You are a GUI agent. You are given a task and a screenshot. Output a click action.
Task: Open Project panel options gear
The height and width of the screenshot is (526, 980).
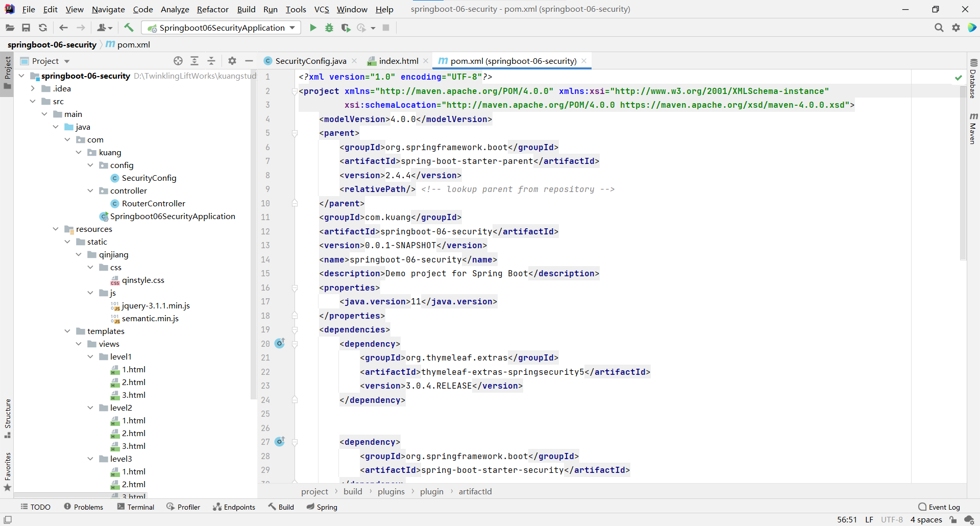(232, 61)
